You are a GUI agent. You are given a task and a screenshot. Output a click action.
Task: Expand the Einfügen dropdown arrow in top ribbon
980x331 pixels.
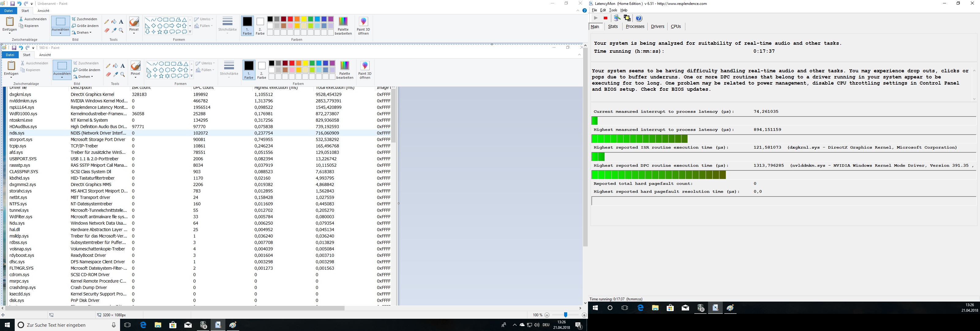pos(9,33)
